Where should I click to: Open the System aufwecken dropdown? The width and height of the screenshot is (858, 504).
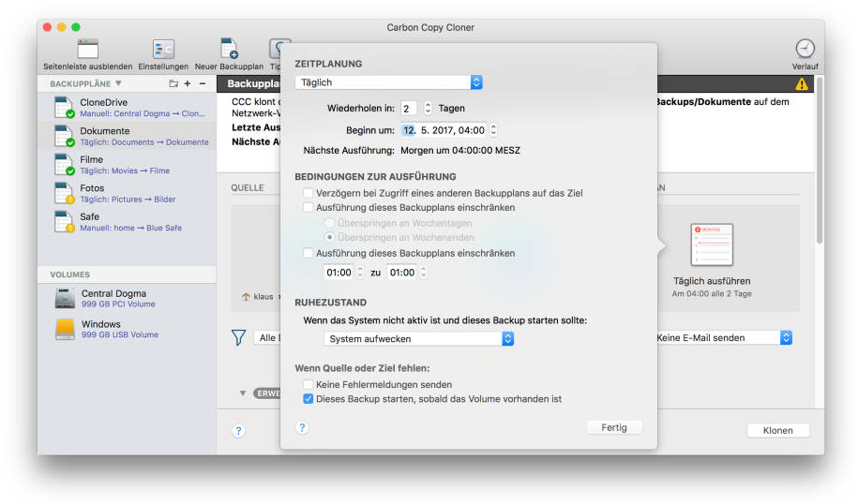418,339
